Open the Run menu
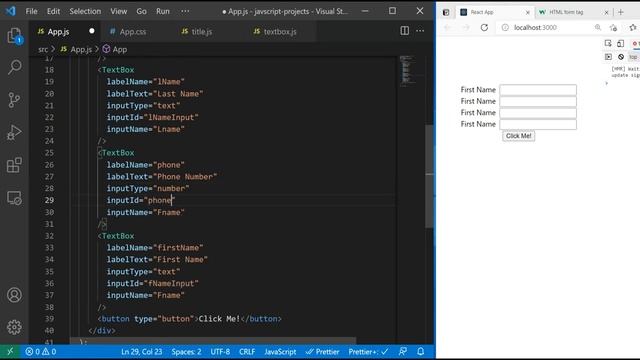Viewport: 640px width, 360px height. (162, 11)
